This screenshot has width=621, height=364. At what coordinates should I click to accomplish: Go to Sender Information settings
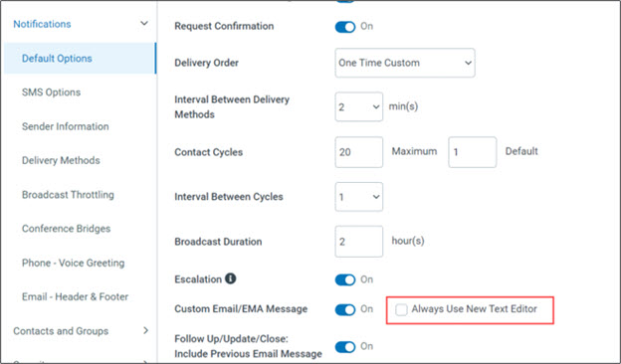(x=66, y=126)
